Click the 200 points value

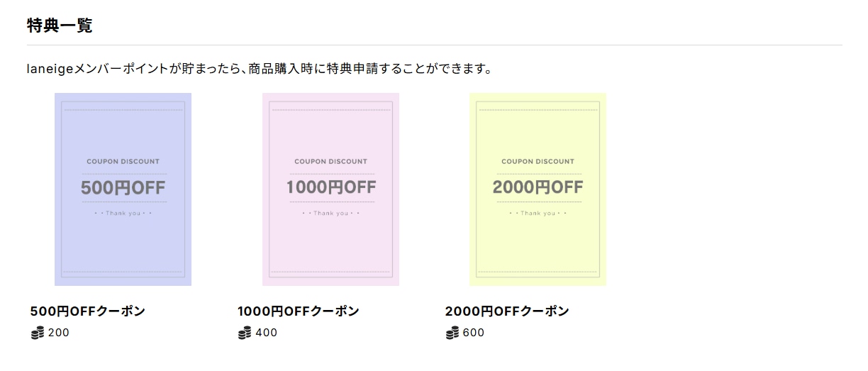point(59,333)
